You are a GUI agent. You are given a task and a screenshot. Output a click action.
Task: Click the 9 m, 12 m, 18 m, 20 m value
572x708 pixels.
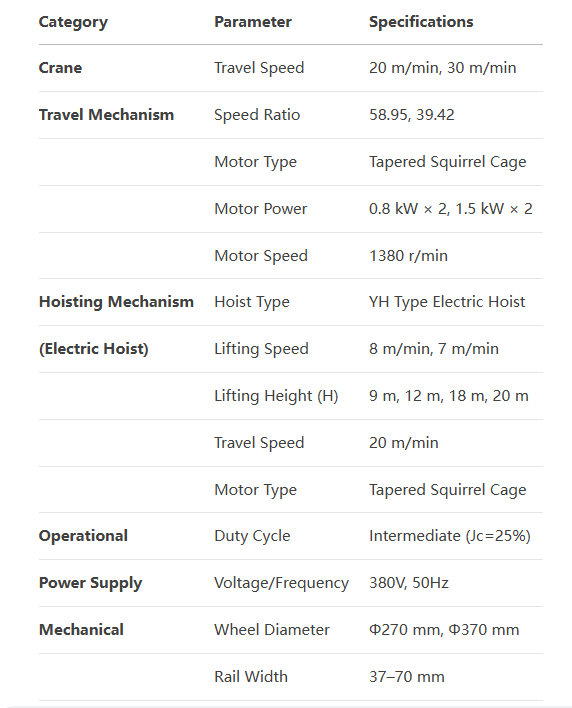pyautogui.click(x=448, y=396)
